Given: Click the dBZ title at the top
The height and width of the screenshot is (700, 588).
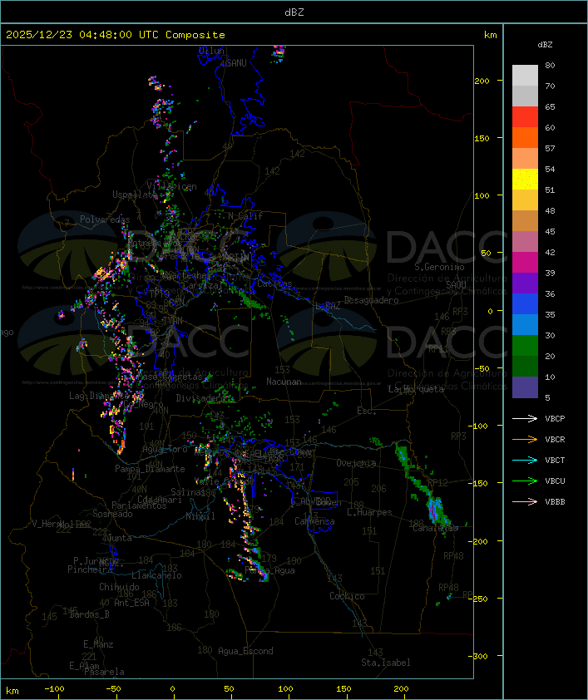Looking at the screenshot, I should 294,12.
